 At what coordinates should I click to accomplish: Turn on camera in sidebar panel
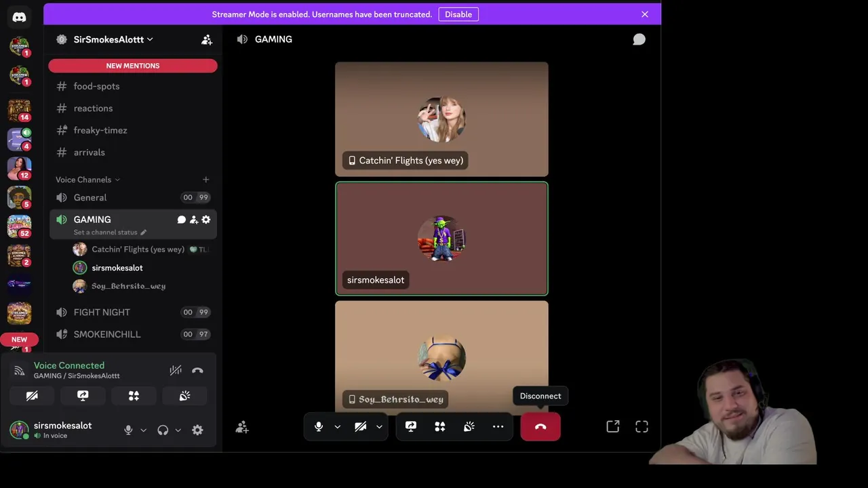click(32, 396)
